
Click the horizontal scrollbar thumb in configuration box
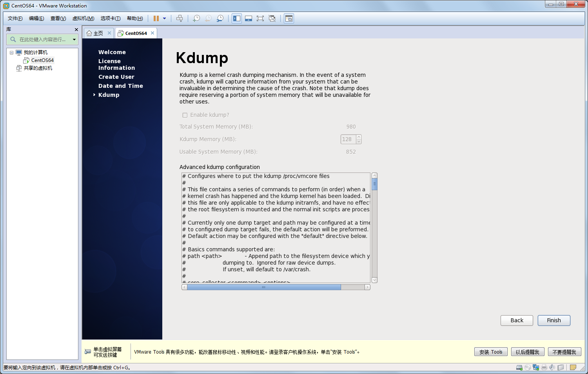(264, 287)
